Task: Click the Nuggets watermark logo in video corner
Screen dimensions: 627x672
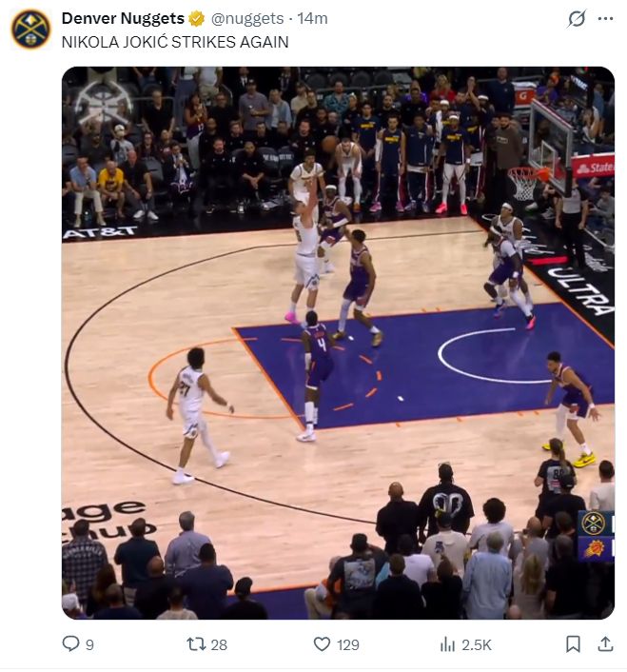Action: (x=103, y=99)
